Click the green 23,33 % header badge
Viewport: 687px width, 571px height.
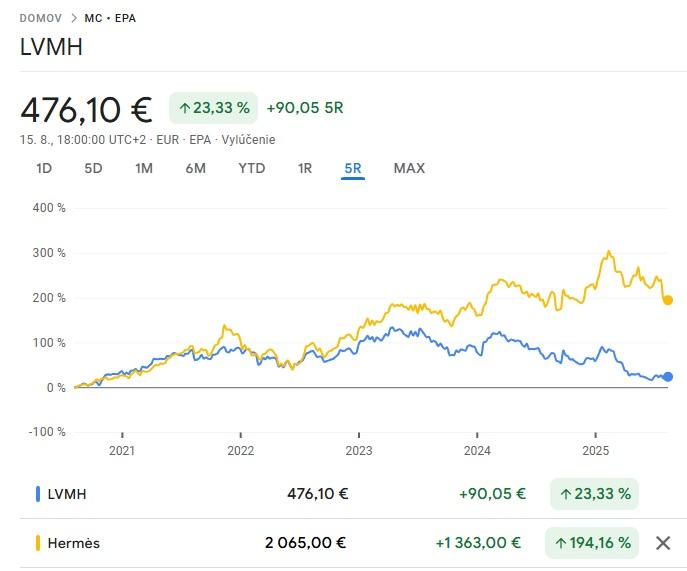coord(213,107)
